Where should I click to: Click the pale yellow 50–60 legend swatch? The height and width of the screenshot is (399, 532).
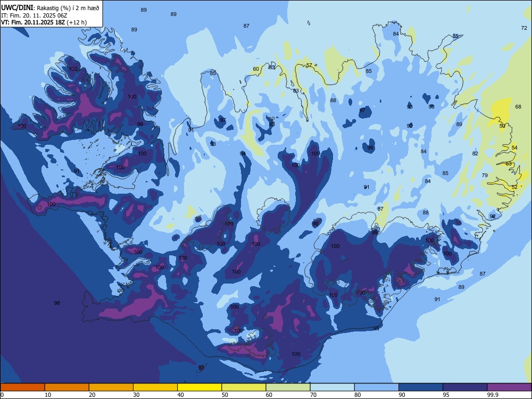[x=244, y=387]
